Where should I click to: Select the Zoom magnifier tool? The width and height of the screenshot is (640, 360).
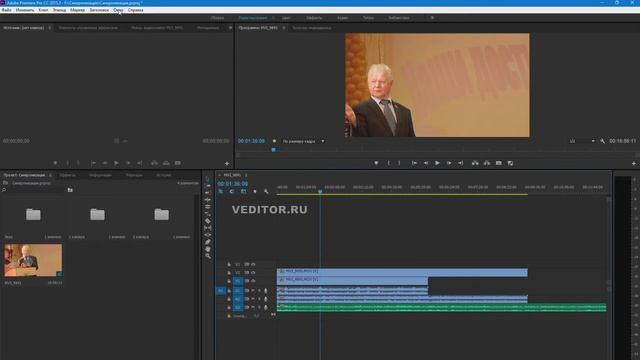[x=207, y=256]
